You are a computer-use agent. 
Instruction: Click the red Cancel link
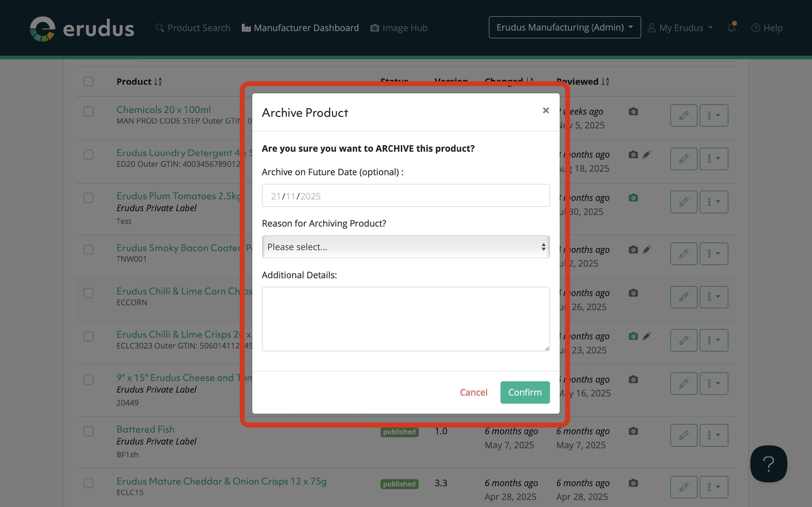pyautogui.click(x=473, y=392)
